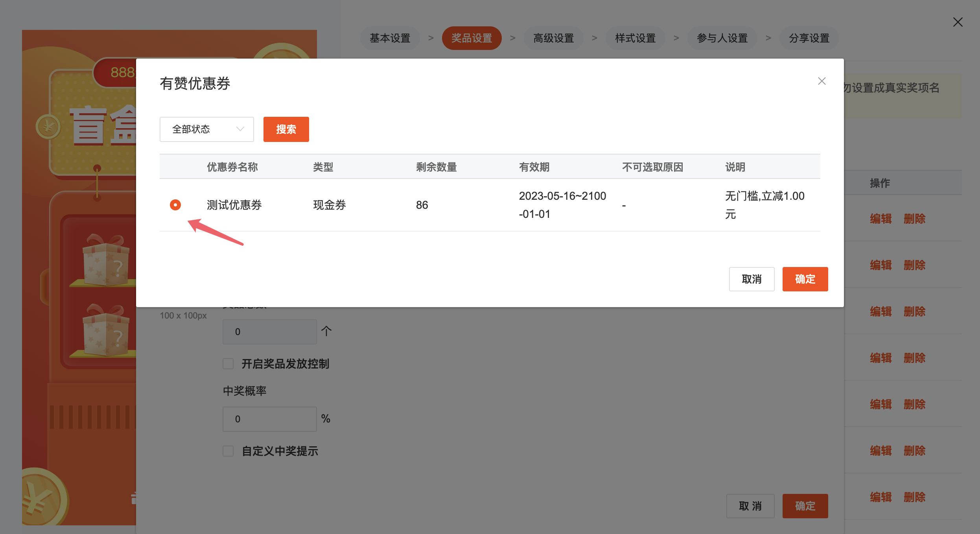This screenshot has height=534, width=980.
Task: Confirm coupon selection with the dialog's 确定 button
Action: click(805, 279)
